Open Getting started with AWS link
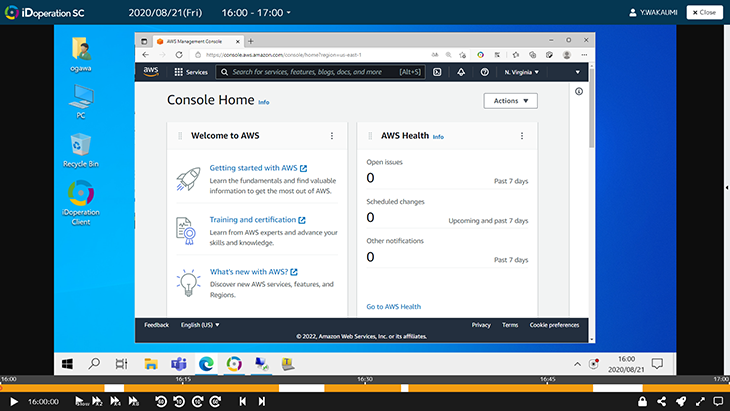The image size is (730, 411). [258, 168]
